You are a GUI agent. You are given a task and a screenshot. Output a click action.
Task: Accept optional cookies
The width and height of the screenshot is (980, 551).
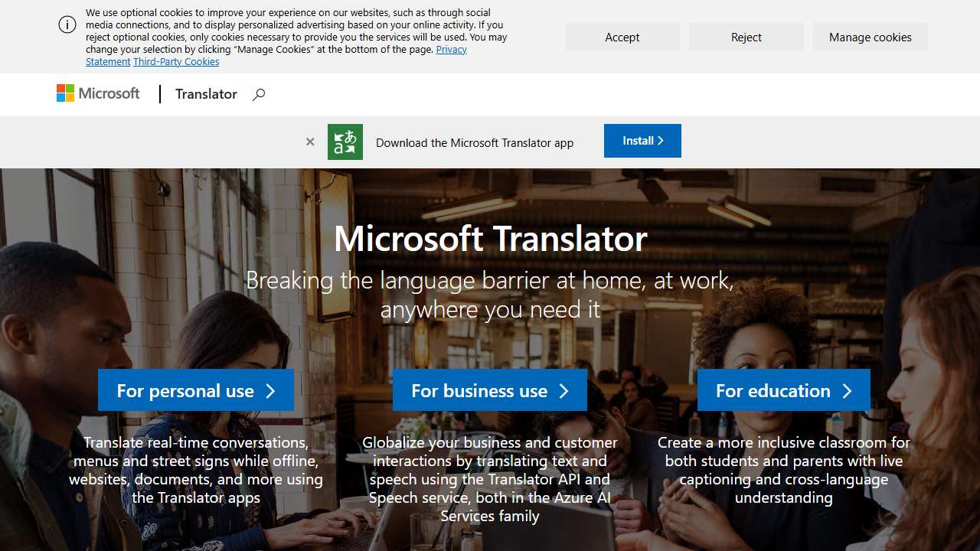click(x=622, y=37)
